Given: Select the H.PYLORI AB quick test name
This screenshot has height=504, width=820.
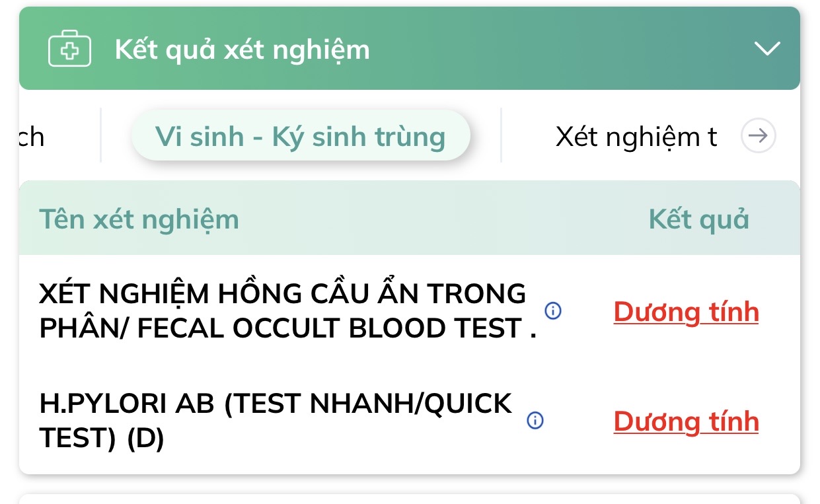Looking at the screenshot, I should [x=276, y=403].
